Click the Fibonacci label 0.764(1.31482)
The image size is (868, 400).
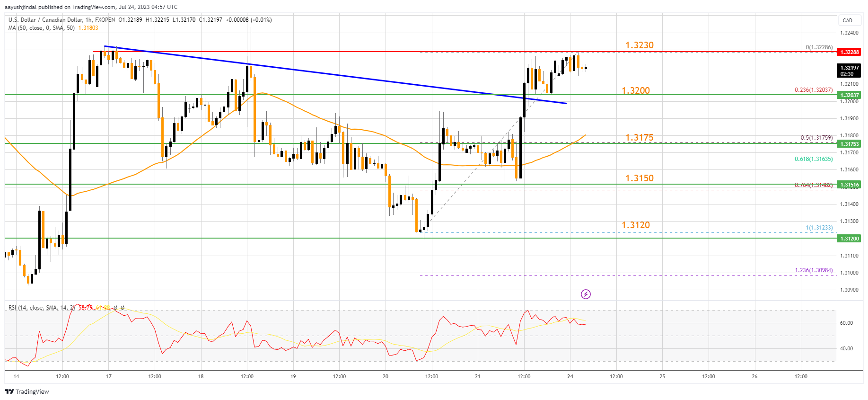[x=814, y=185]
